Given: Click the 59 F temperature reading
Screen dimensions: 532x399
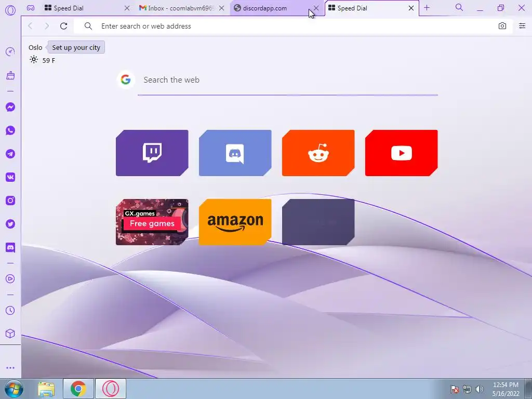Looking at the screenshot, I should [x=48, y=60].
